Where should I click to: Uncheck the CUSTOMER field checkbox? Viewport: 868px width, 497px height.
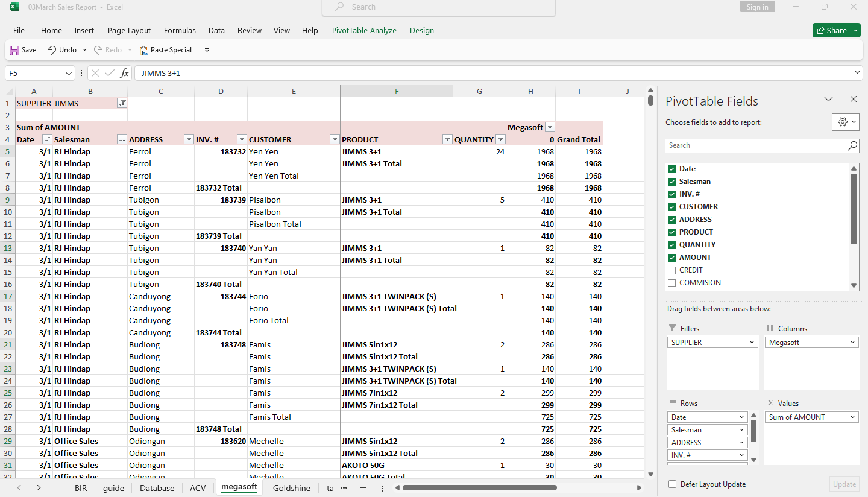click(x=671, y=207)
